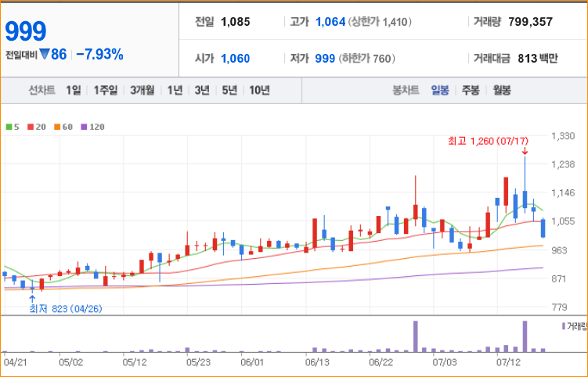Click the 거래량 value 799,357
This screenshot has width=588, height=377.
(x=530, y=22)
